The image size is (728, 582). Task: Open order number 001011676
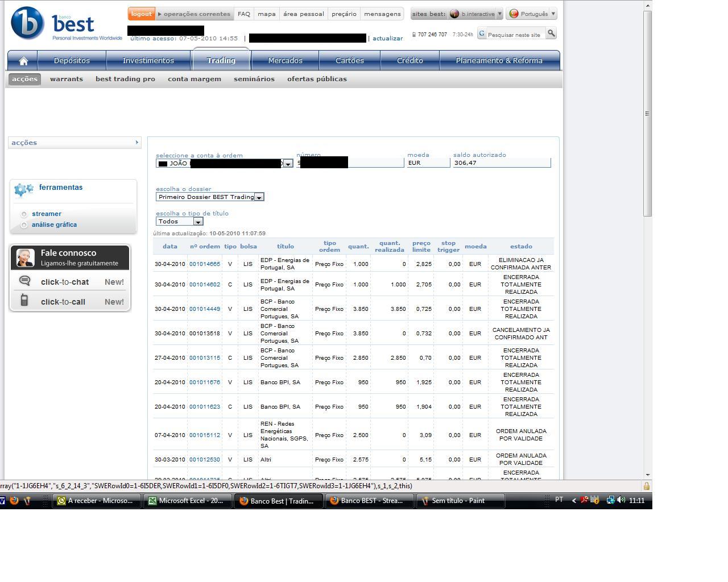(205, 382)
